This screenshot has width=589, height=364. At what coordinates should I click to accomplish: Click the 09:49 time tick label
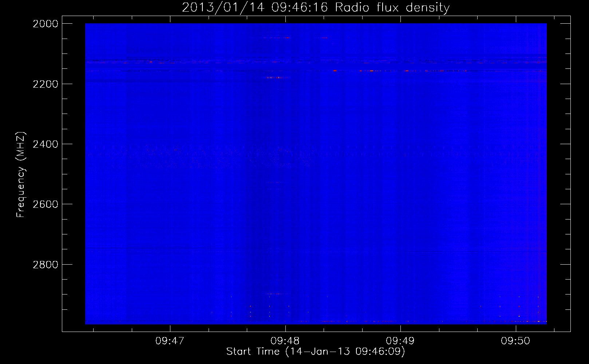tap(400, 341)
